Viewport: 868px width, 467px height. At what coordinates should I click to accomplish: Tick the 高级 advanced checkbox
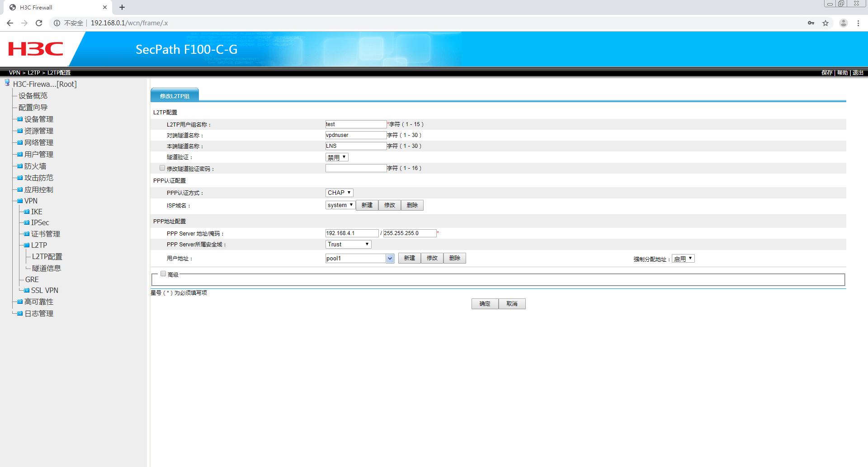[x=163, y=274]
